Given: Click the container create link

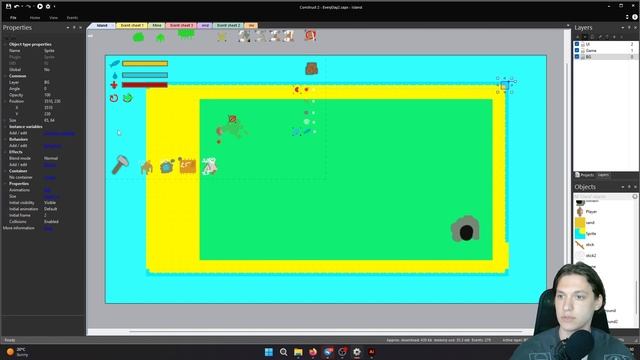Looking at the screenshot, I should pyautogui.click(x=49, y=178).
